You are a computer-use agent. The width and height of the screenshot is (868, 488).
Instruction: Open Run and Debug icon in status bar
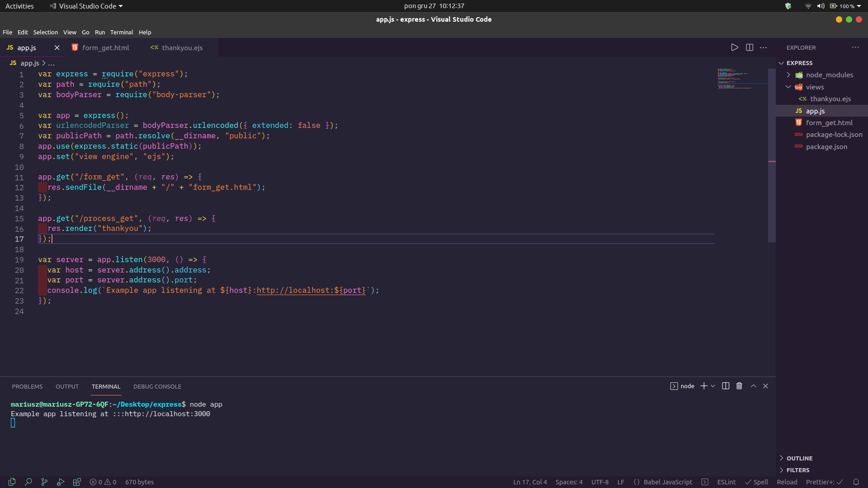point(61,482)
